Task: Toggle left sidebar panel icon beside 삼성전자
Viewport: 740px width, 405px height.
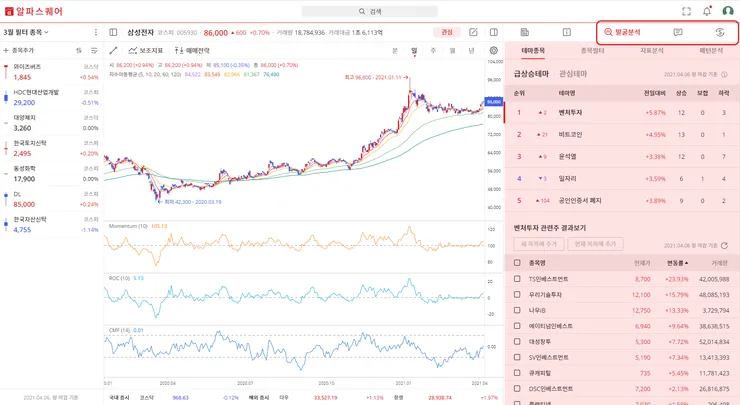Action: 113,32
